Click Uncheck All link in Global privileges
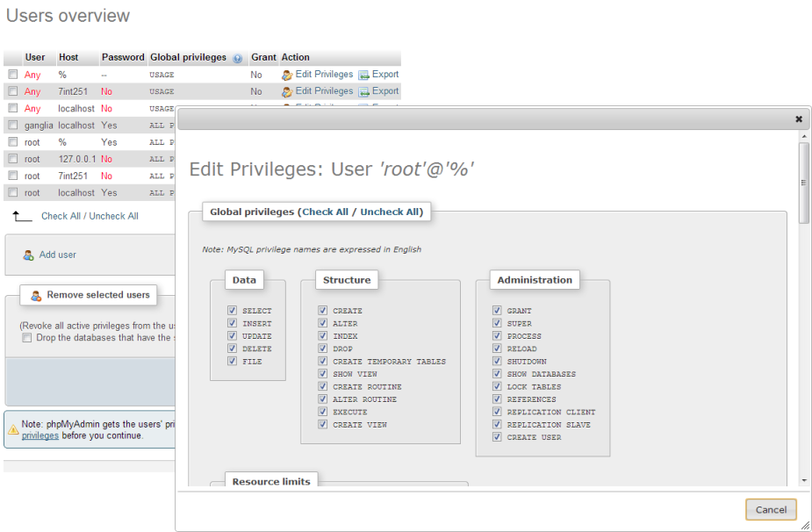 click(x=391, y=212)
